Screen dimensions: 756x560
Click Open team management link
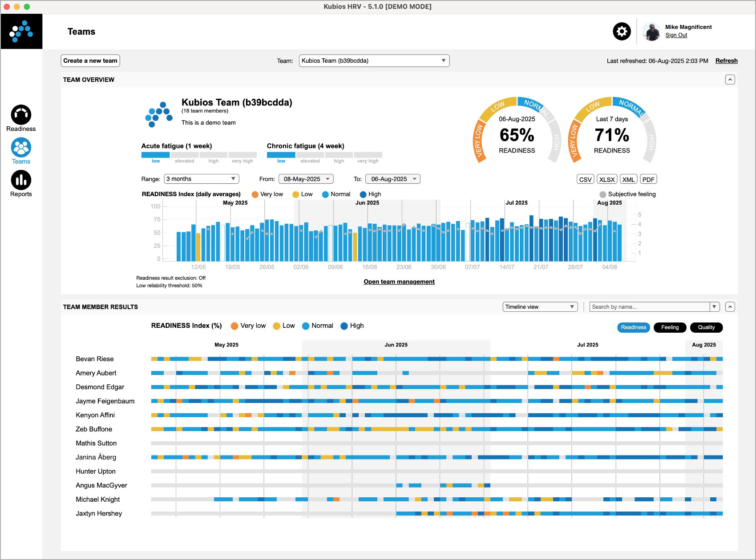(399, 282)
